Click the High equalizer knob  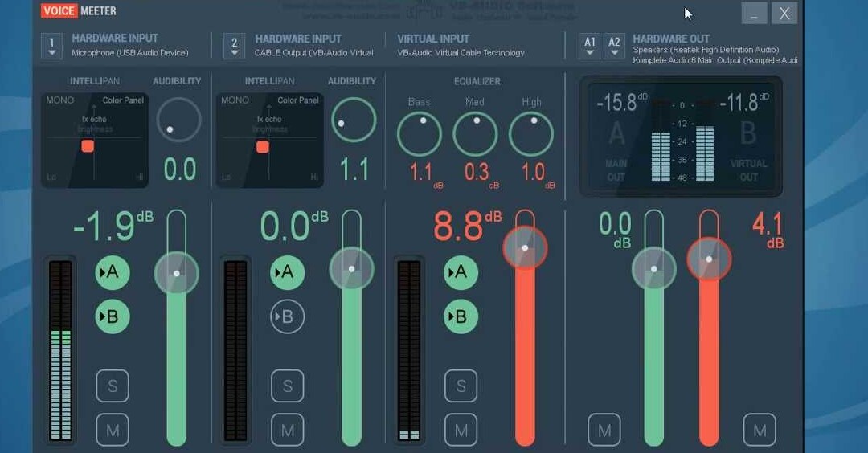point(531,134)
